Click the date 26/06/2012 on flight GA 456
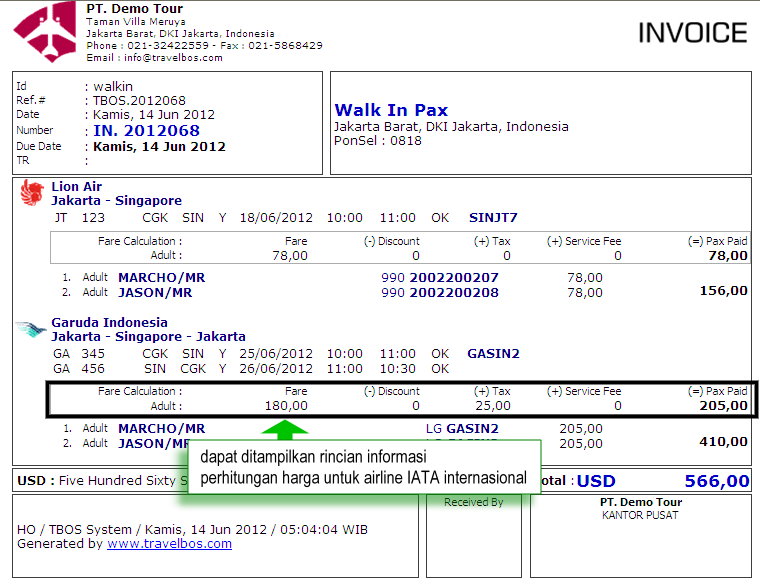This screenshot has width=760, height=585. [276, 369]
